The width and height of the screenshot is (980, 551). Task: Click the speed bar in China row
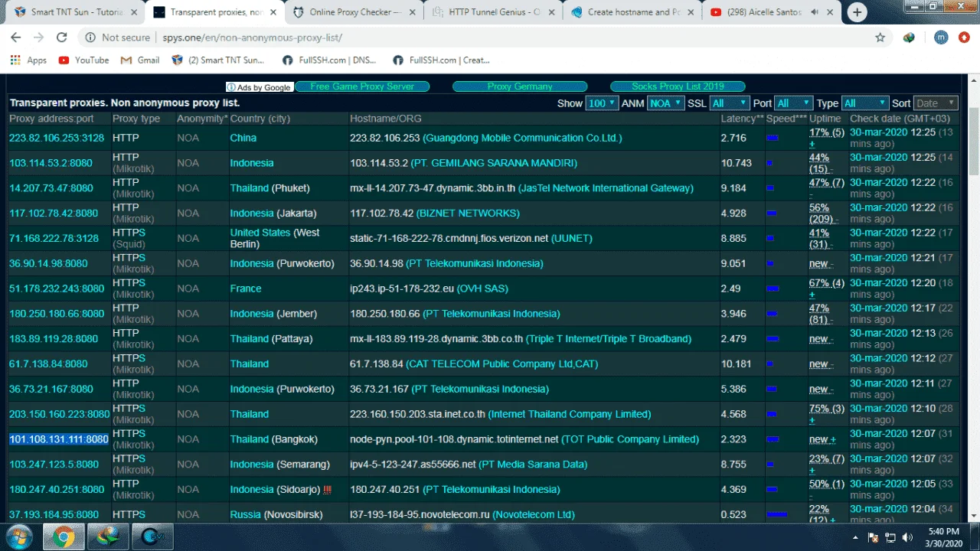tap(772, 138)
